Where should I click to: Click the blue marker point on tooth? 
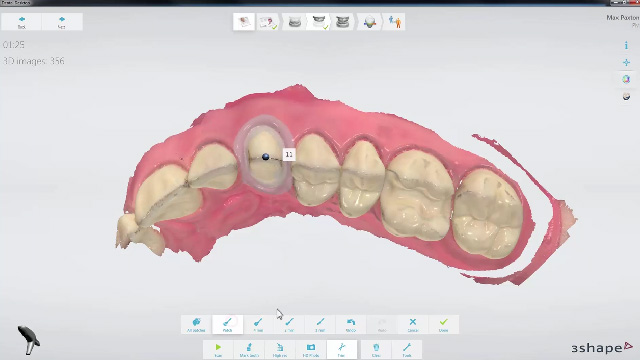[266, 157]
